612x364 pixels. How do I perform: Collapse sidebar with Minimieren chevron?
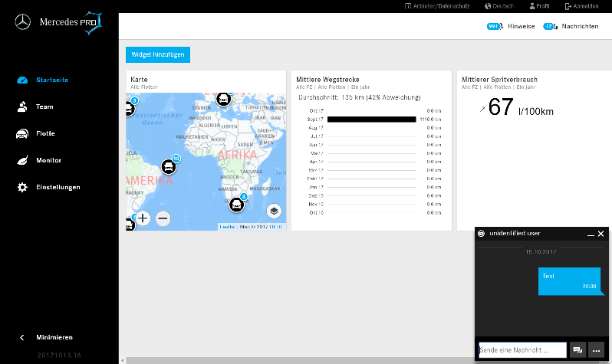[x=22, y=337]
